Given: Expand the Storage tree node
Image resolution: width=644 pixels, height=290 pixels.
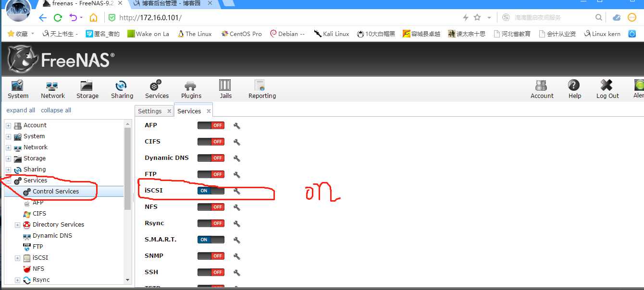Looking at the screenshot, I should point(8,158).
